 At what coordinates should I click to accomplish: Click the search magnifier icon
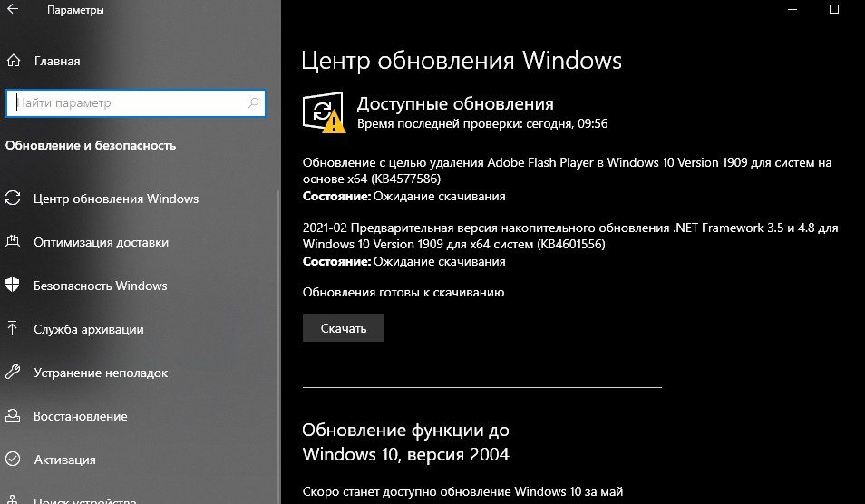253,103
